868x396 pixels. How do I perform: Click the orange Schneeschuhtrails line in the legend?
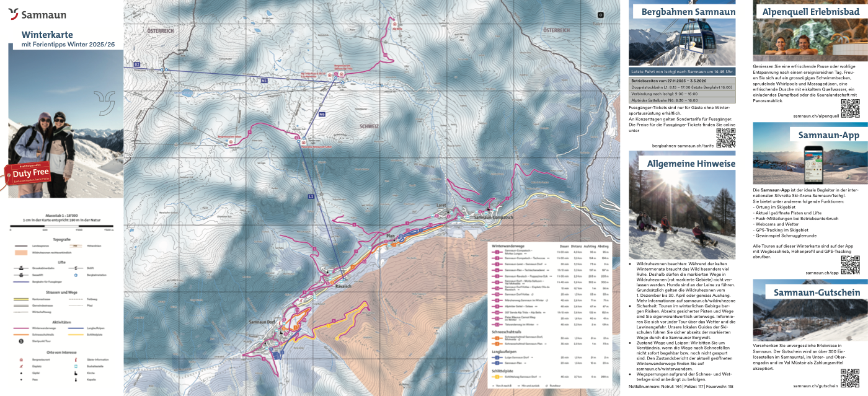click(x=21, y=335)
